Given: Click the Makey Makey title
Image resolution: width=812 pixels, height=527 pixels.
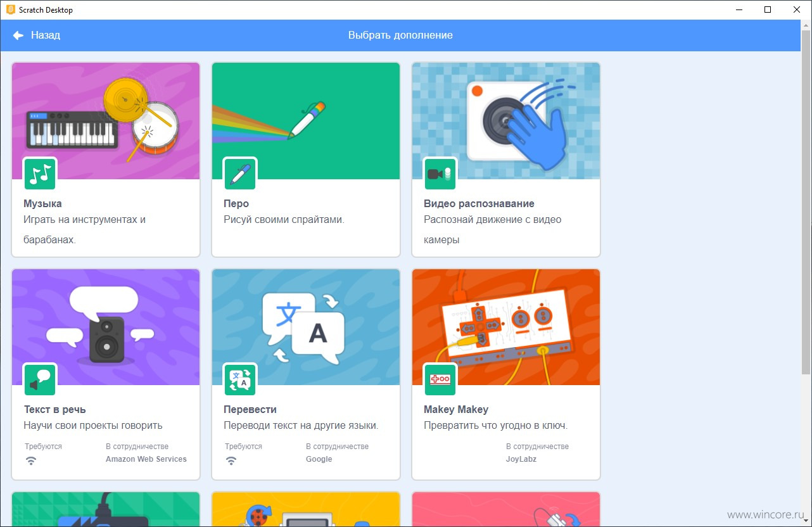Looking at the screenshot, I should [456, 410].
